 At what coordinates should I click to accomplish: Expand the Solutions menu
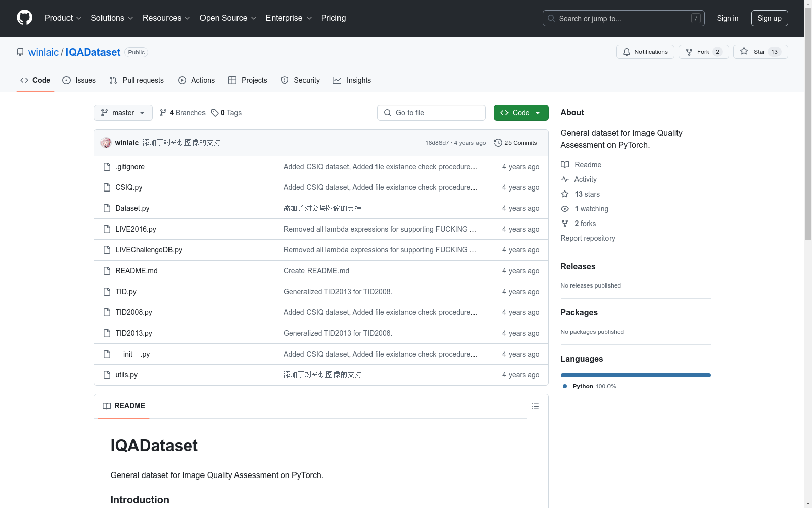click(112, 18)
